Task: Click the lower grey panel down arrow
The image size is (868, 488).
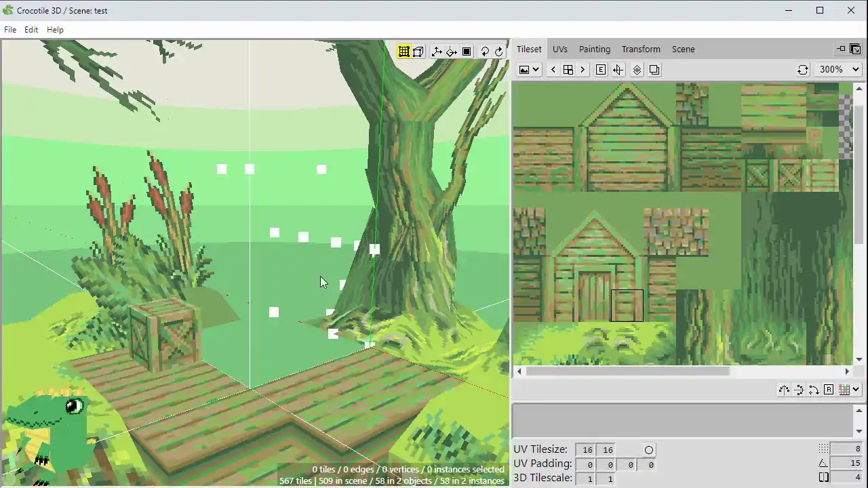Action: (x=860, y=431)
